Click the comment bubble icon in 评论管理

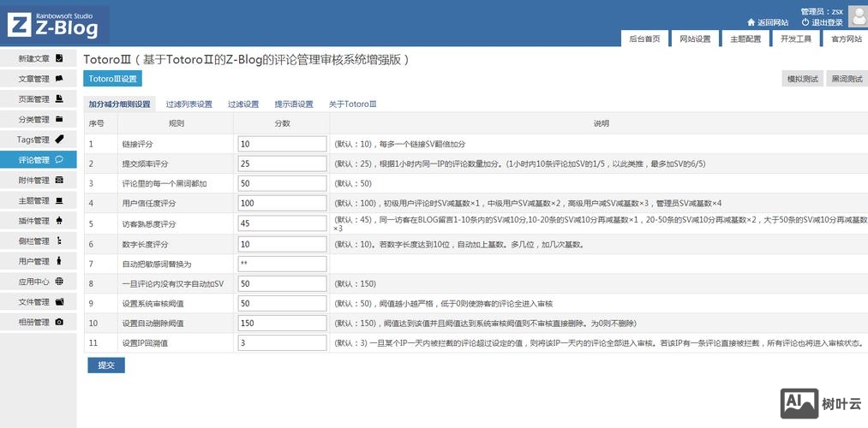pyautogui.click(x=59, y=160)
